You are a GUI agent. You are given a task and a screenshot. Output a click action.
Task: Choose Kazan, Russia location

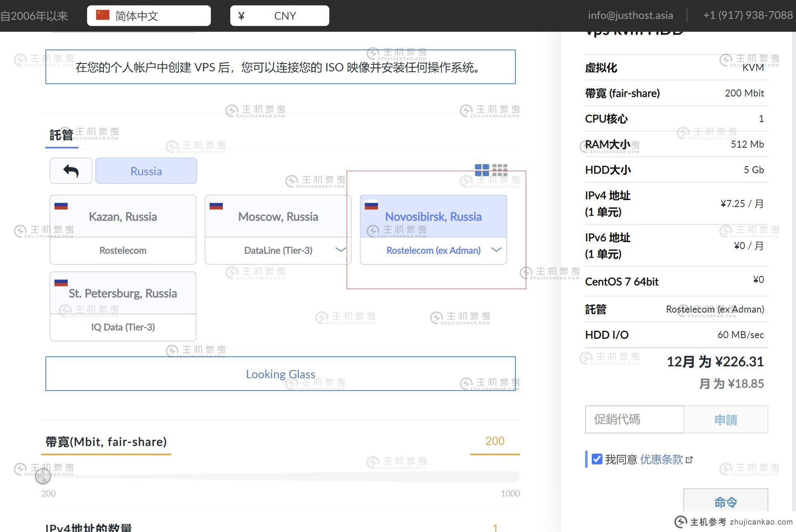point(123,217)
